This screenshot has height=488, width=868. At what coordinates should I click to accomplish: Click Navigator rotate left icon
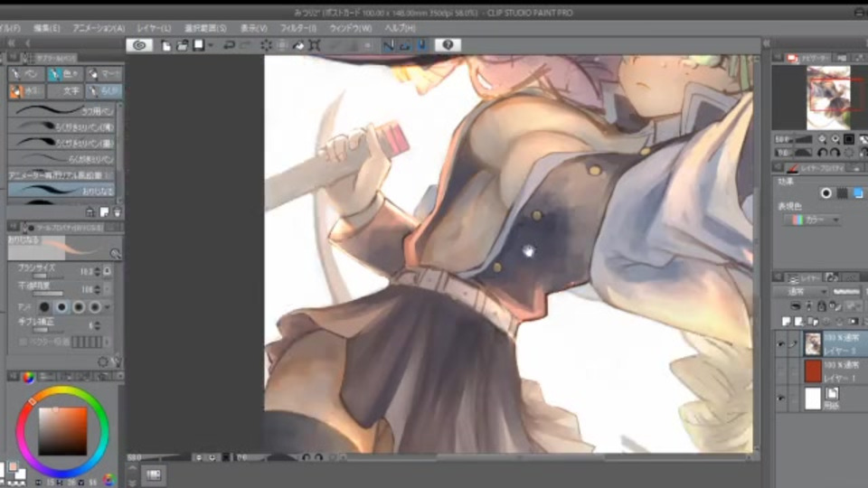822,153
